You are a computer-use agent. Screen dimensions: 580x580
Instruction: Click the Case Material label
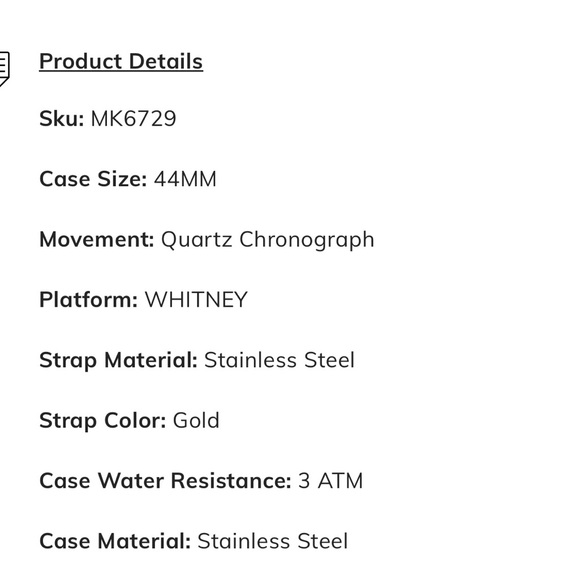[115, 541]
